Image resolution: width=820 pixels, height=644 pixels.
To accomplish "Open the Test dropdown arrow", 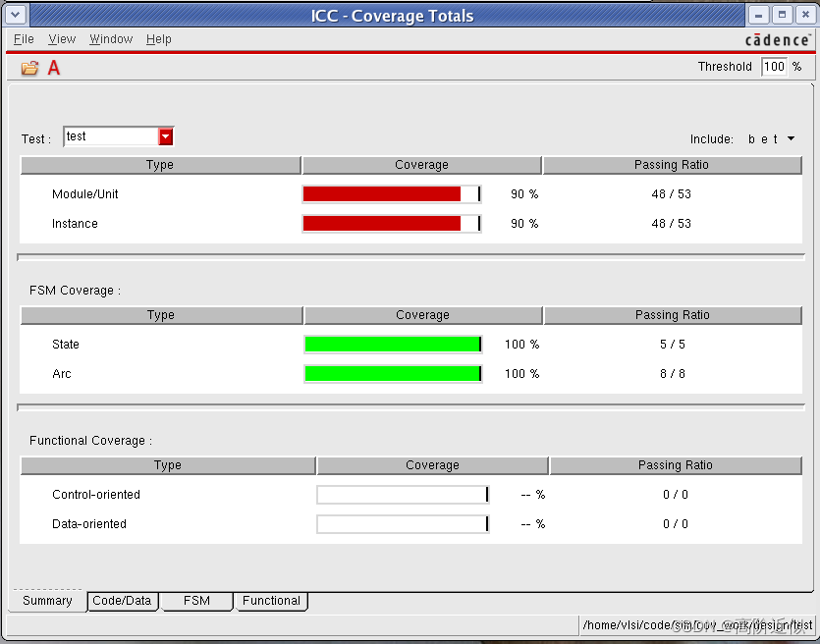I will click(166, 137).
